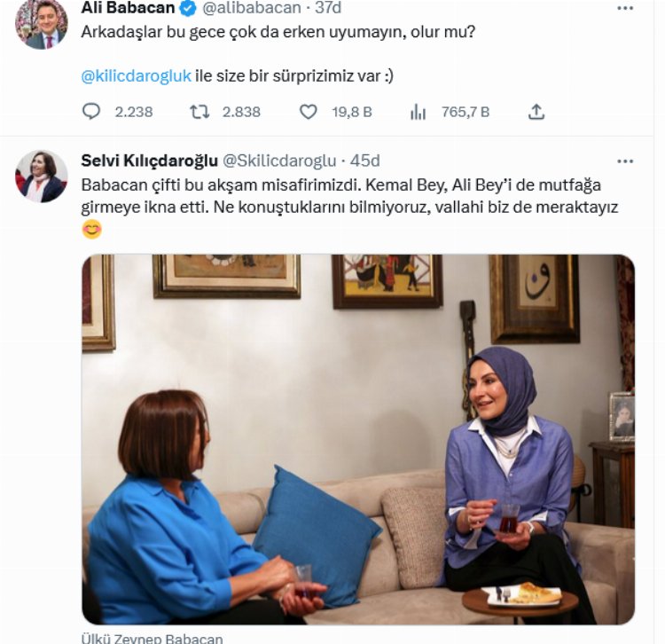This screenshot has width=665, height=644.
Task: Open the more options menu on Selvi Kılıçdaroğlu's tweet
Action: [x=625, y=161]
